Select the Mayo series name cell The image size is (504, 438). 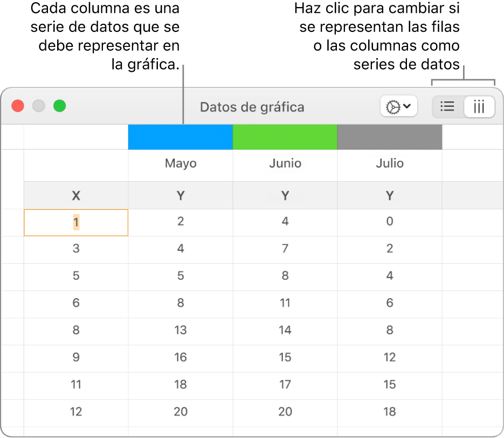click(181, 163)
